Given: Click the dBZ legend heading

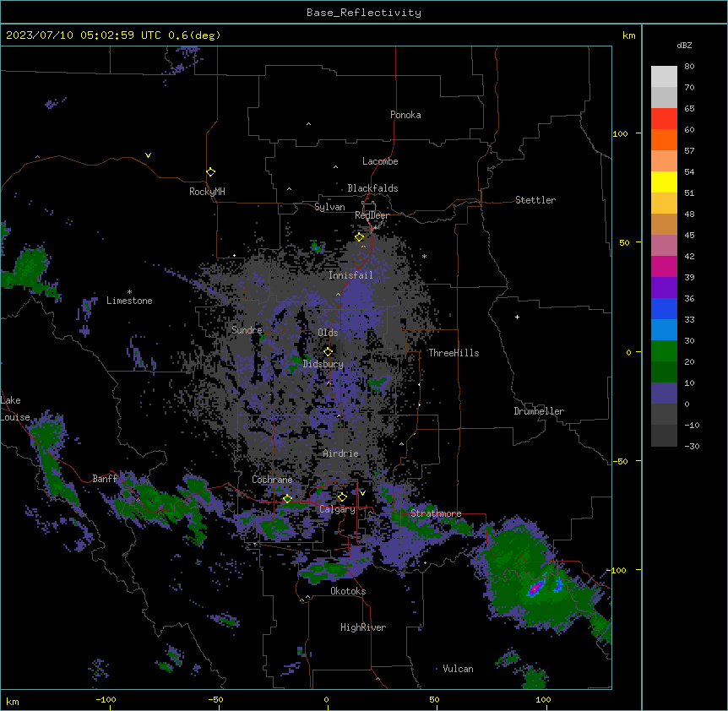Looking at the screenshot, I should [x=684, y=45].
